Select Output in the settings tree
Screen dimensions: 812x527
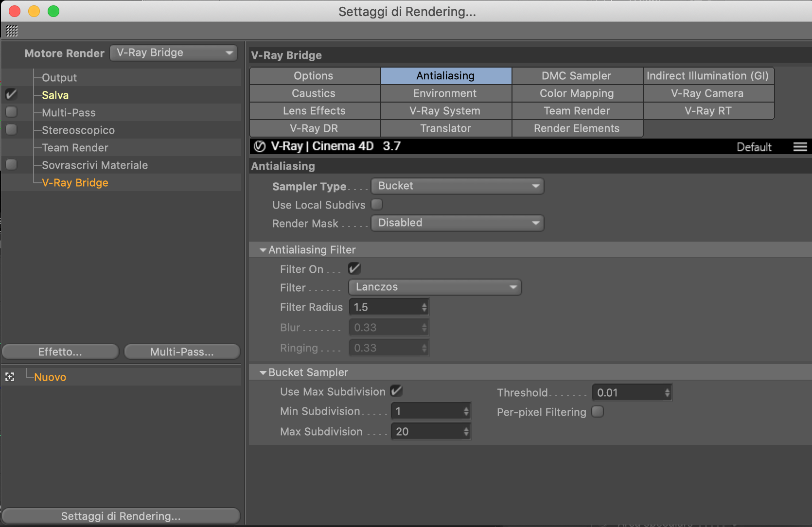point(59,78)
